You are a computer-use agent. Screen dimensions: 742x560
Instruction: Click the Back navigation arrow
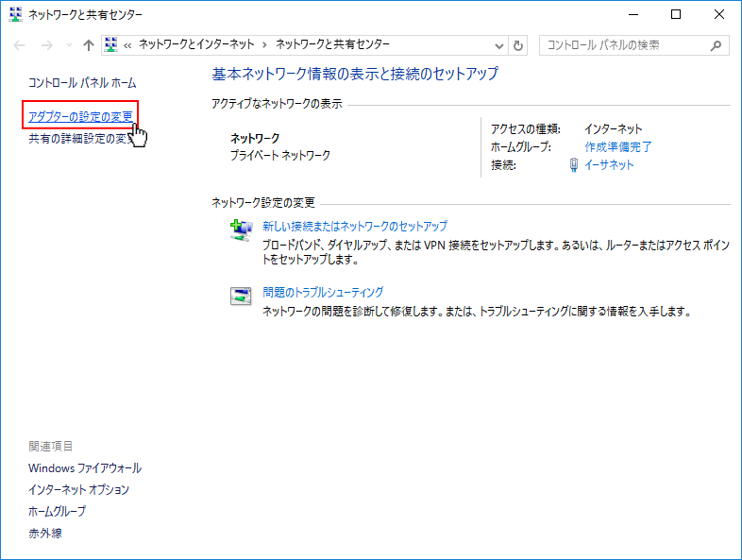point(19,45)
